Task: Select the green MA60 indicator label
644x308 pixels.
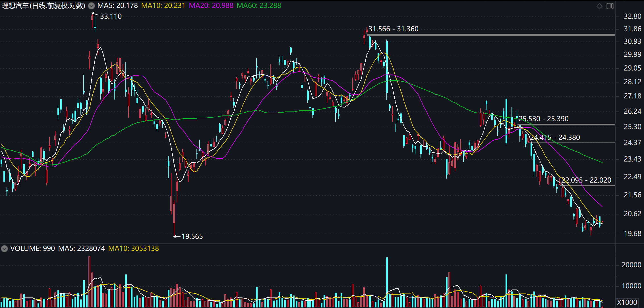Action: [259, 6]
